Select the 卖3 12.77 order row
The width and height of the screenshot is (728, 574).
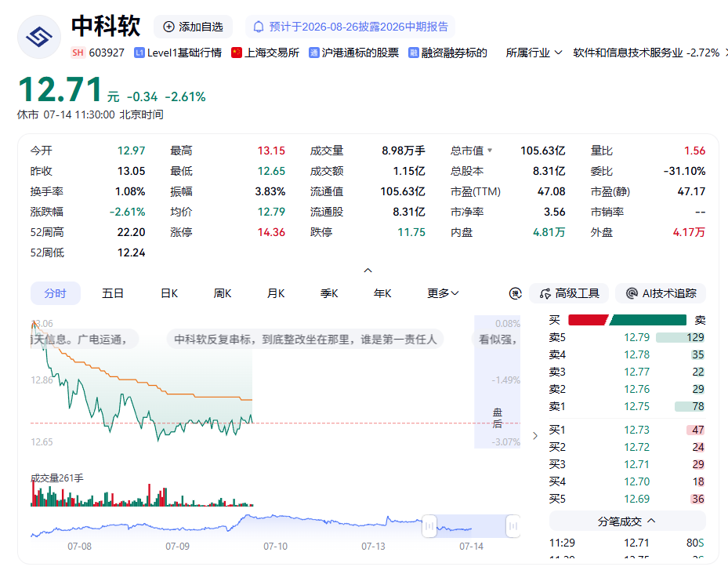[x=627, y=372]
